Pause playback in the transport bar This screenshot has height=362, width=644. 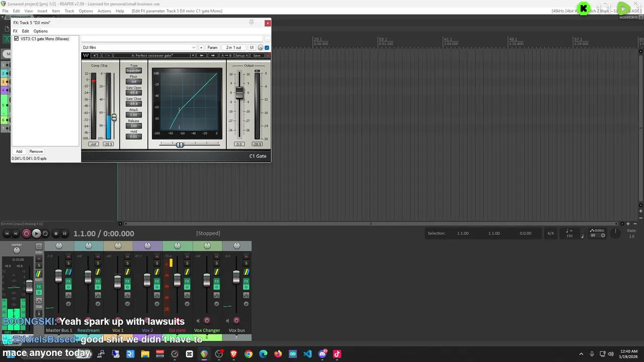coord(64,233)
